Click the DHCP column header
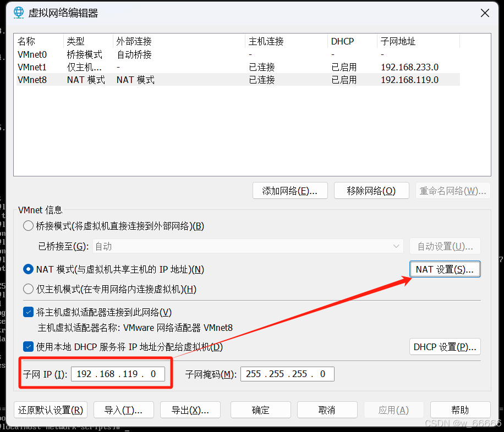 tap(352, 41)
